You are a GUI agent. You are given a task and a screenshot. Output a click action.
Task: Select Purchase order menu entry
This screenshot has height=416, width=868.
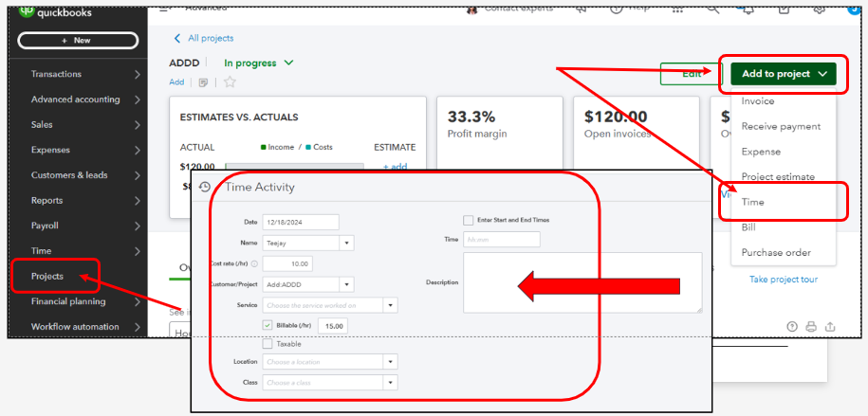[776, 253]
